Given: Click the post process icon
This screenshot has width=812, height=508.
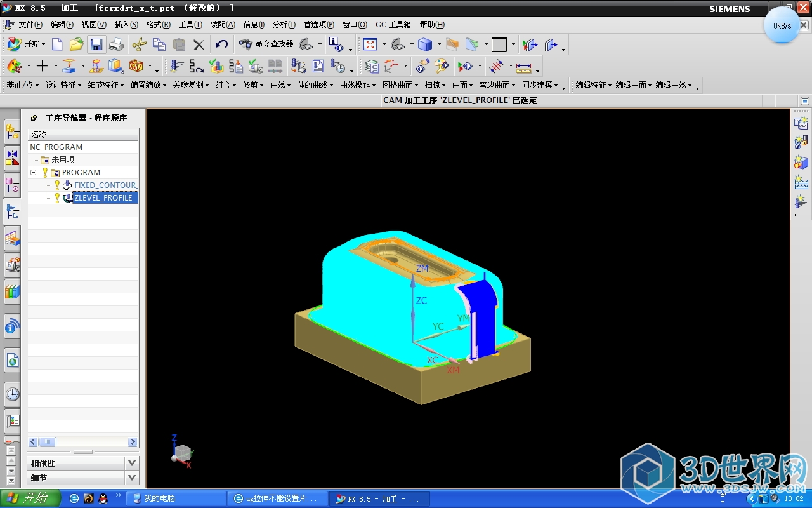Looking at the screenshot, I should click(x=298, y=66).
